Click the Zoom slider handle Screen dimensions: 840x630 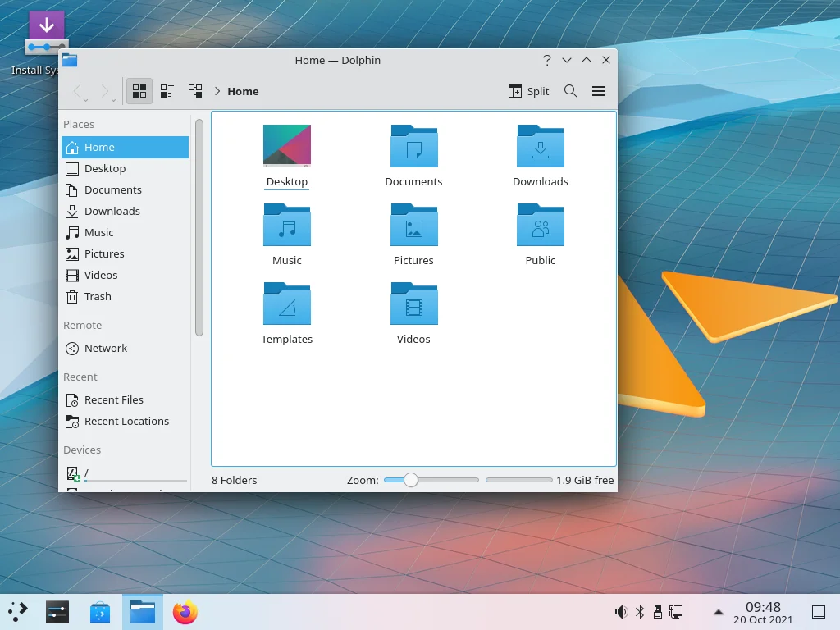(x=411, y=480)
